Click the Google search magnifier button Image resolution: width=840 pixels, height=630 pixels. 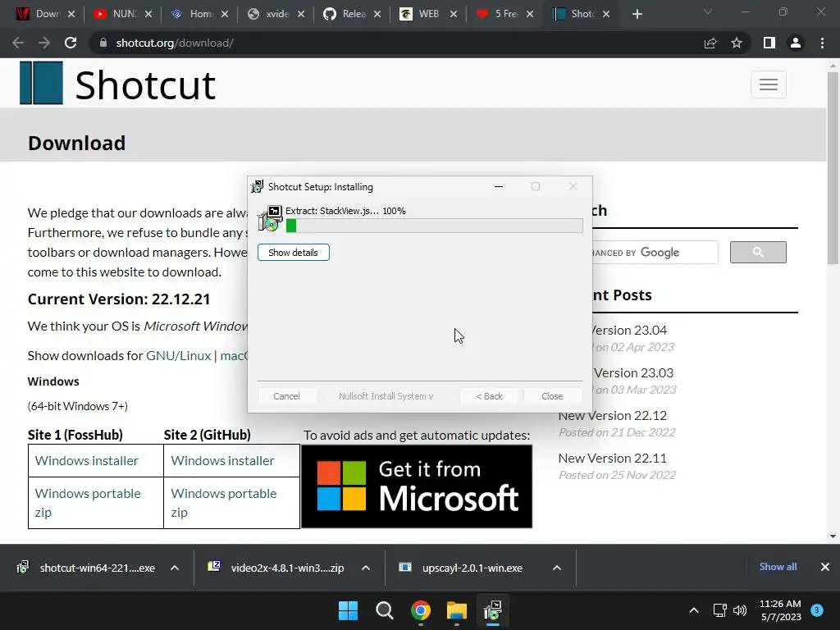pos(758,253)
